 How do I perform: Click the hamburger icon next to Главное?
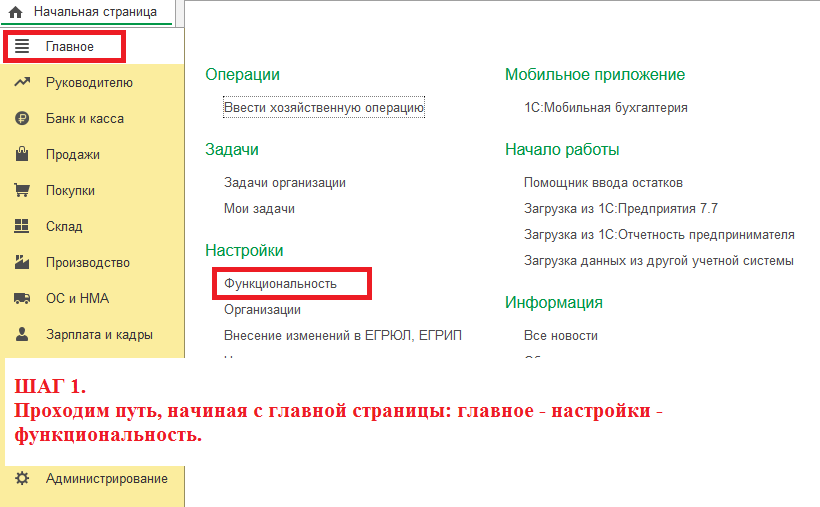coord(21,46)
